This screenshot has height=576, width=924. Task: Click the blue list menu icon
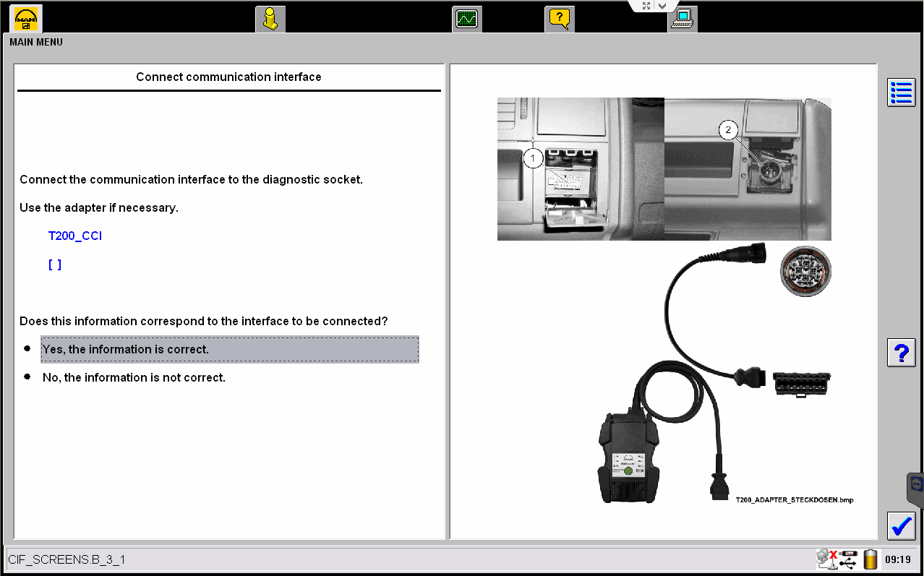(901, 93)
